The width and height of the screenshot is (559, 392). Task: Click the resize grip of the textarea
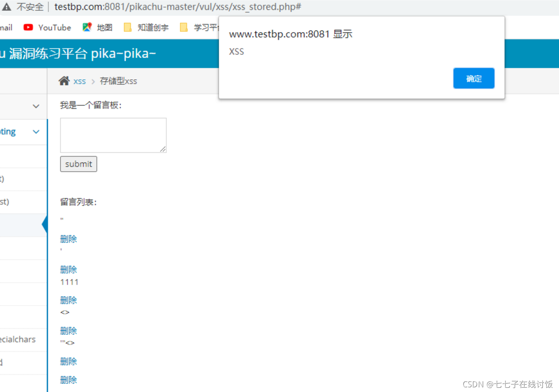(x=163, y=149)
